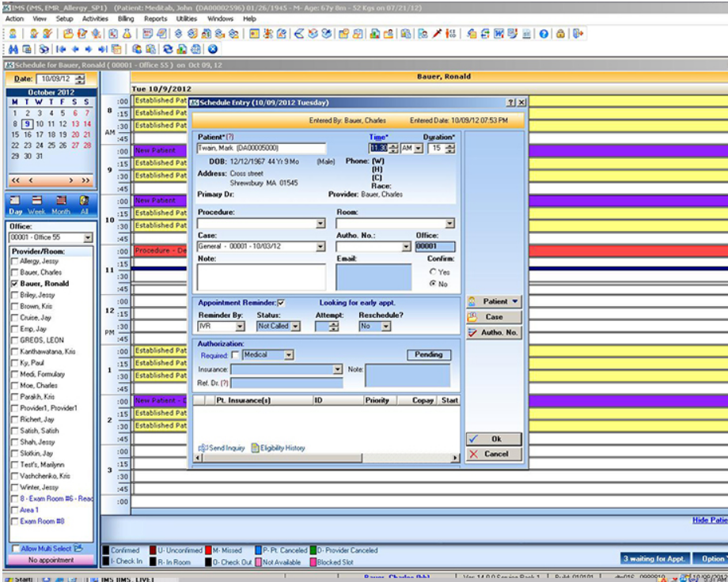Select October 10 in the calendar
728x582 pixels.
point(40,124)
